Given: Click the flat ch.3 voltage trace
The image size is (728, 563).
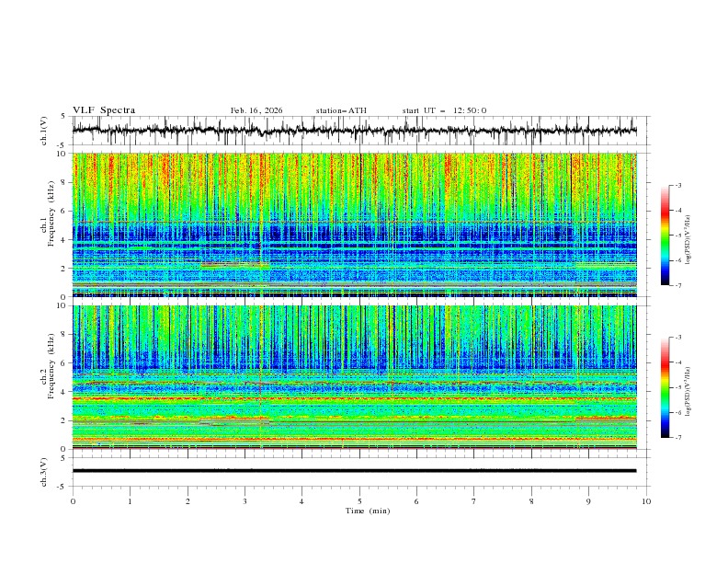Looking at the screenshot, I should tap(355, 470).
